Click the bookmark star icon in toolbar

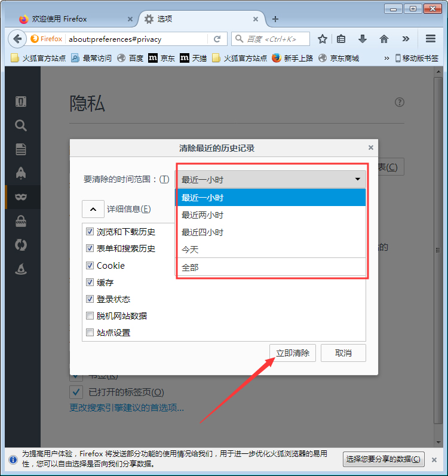point(323,39)
